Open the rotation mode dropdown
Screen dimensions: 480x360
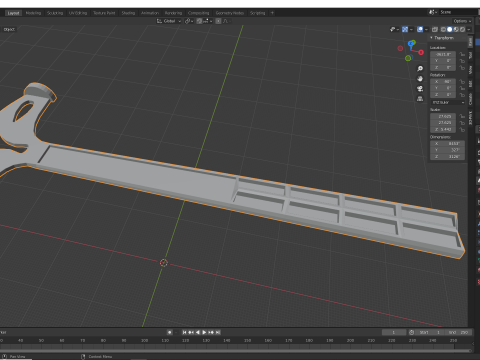[x=448, y=102]
